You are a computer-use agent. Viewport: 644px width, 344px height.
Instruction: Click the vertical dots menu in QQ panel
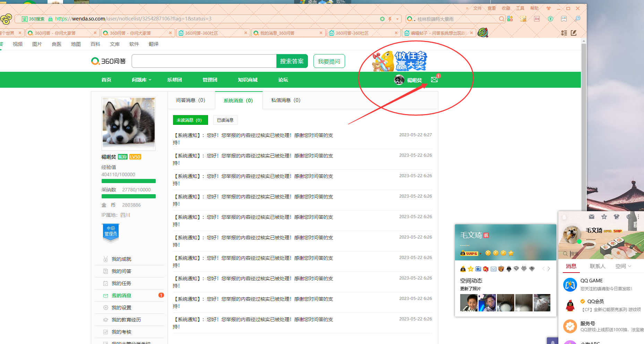[x=638, y=217]
